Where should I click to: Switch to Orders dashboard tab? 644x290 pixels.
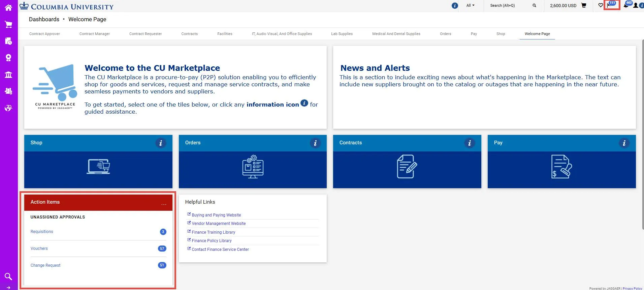tap(445, 34)
